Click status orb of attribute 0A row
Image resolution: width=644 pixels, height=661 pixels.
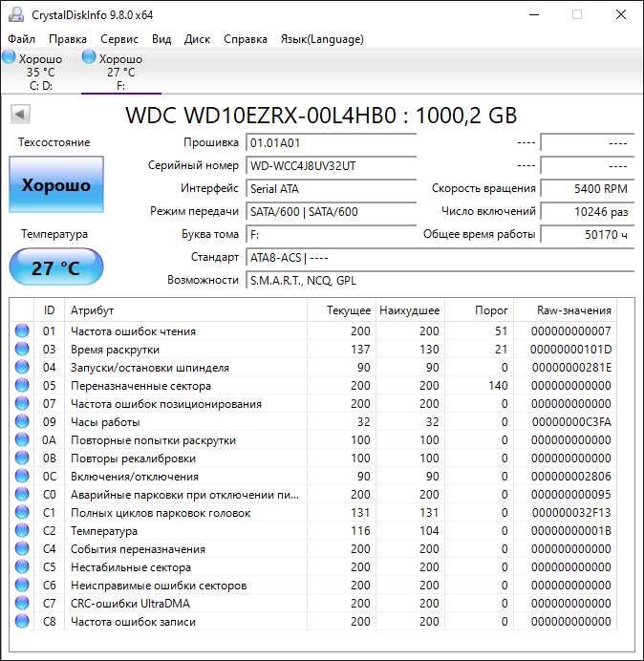(x=22, y=439)
